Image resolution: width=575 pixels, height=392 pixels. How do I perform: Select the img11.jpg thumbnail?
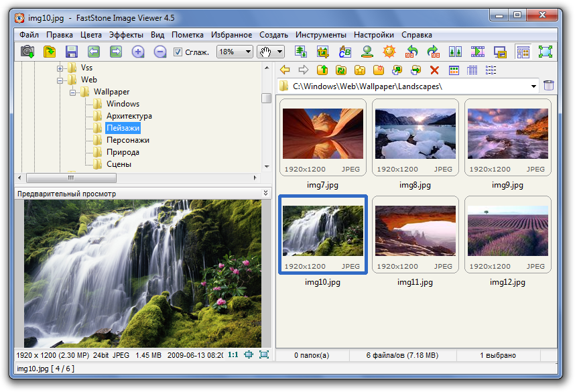pos(415,235)
